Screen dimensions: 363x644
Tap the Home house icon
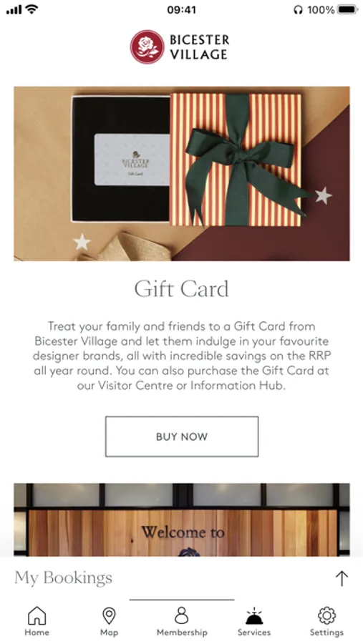(37, 615)
